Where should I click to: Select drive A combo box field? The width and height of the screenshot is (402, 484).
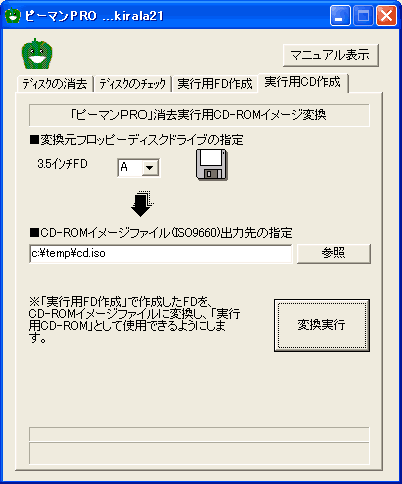(x=138, y=167)
